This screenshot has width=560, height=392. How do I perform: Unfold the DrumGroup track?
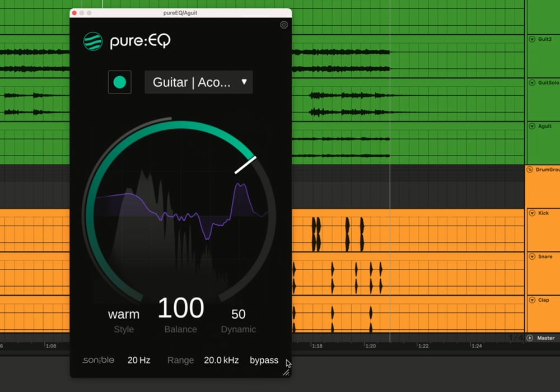pos(530,170)
